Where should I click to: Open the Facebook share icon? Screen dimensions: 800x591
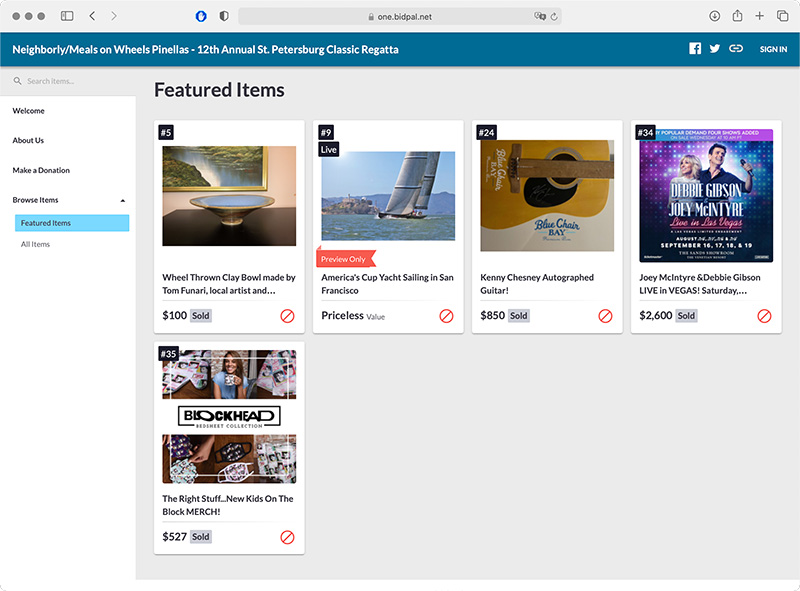pyautogui.click(x=694, y=48)
